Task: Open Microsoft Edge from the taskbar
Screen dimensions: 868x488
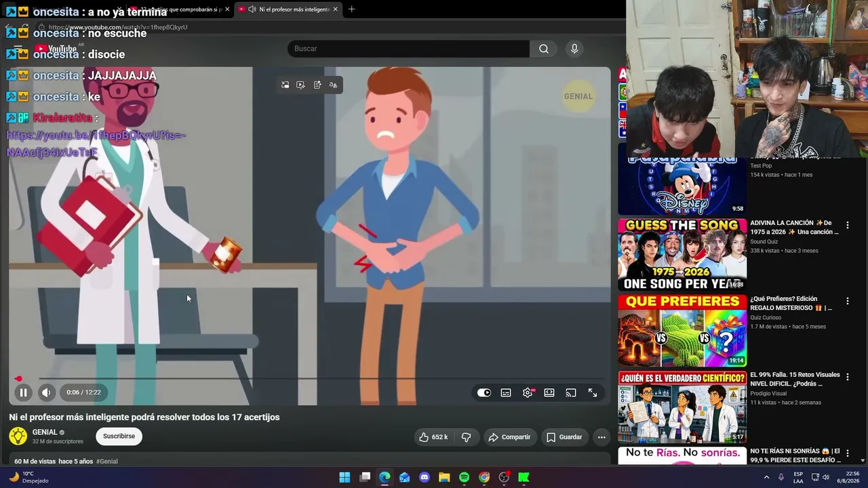Action: tap(384, 477)
